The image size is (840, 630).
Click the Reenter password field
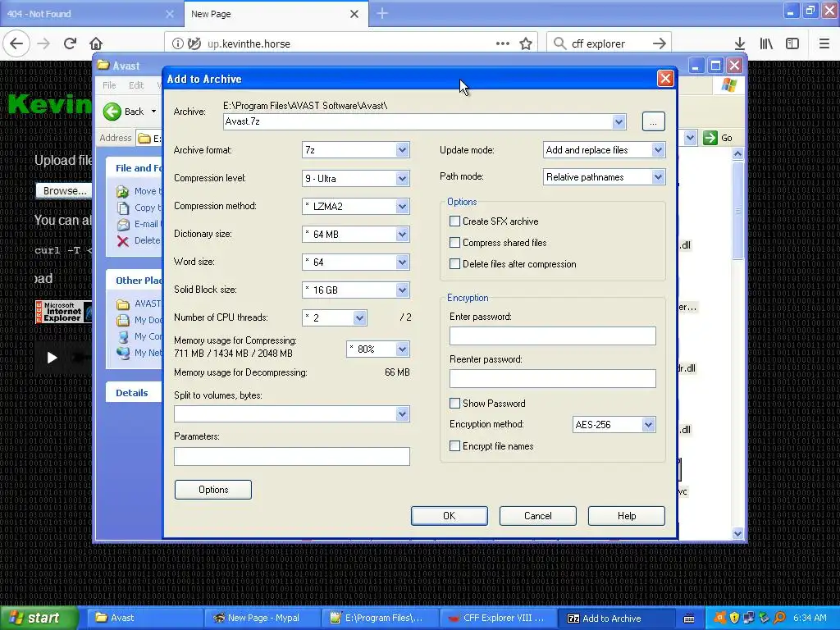tap(552, 378)
